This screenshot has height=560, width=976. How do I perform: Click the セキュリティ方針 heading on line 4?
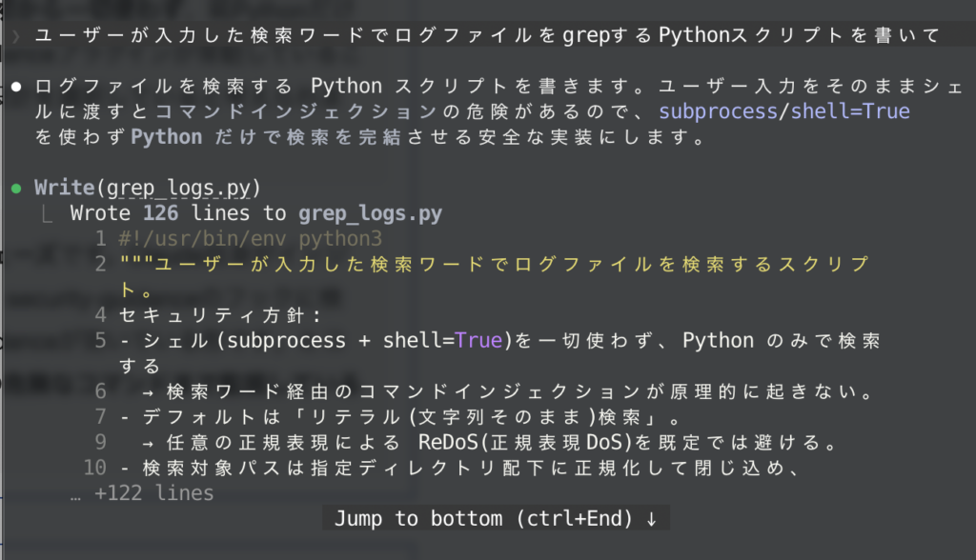[x=213, y=315]
